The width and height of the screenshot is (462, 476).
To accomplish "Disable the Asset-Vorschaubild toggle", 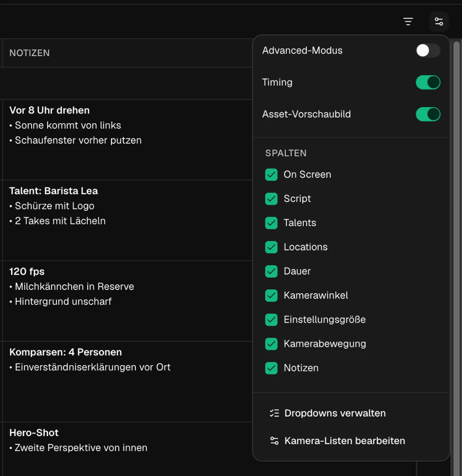I will [428, 114].
